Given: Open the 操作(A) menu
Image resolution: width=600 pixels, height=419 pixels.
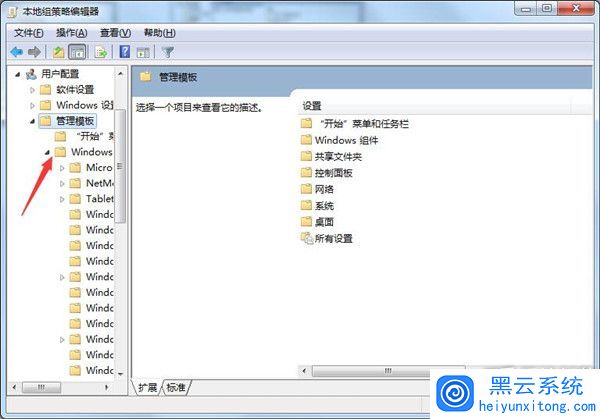Looking at the screenshot, I should click(72, 33).
